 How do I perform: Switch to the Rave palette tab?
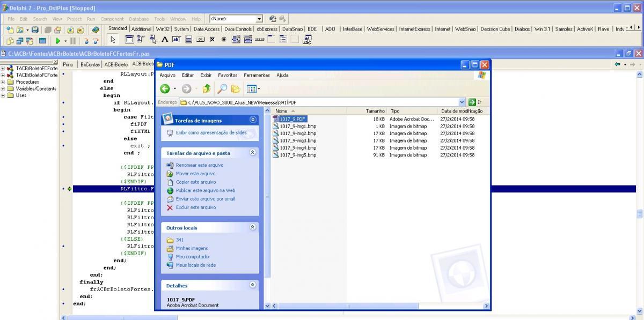click(604, 29)
